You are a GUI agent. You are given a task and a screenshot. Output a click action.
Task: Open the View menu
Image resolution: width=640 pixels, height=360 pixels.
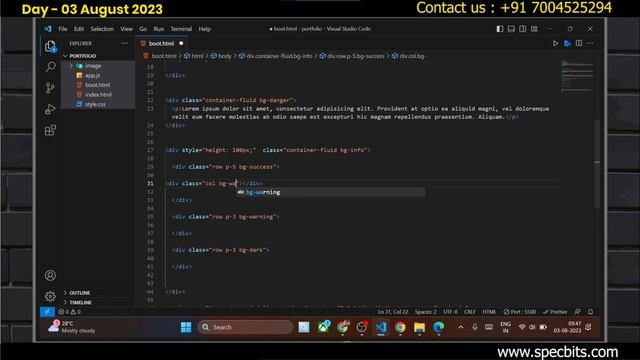pyautogui.click(x=127, y=29)
